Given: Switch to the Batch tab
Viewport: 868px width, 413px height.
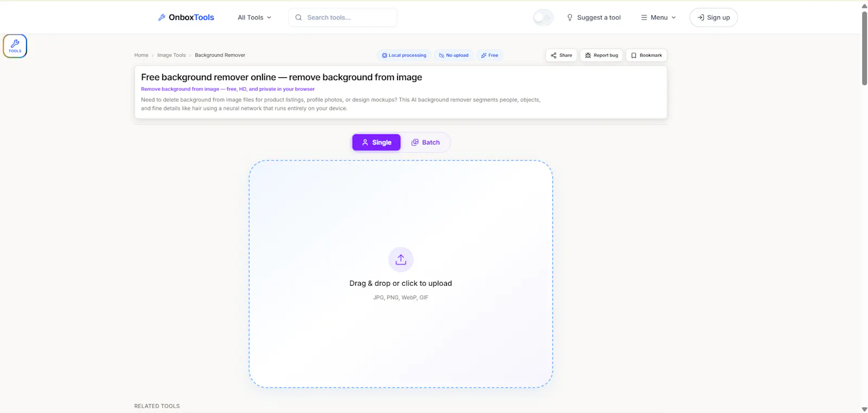Looking at the screenshot, I should 426,143.
